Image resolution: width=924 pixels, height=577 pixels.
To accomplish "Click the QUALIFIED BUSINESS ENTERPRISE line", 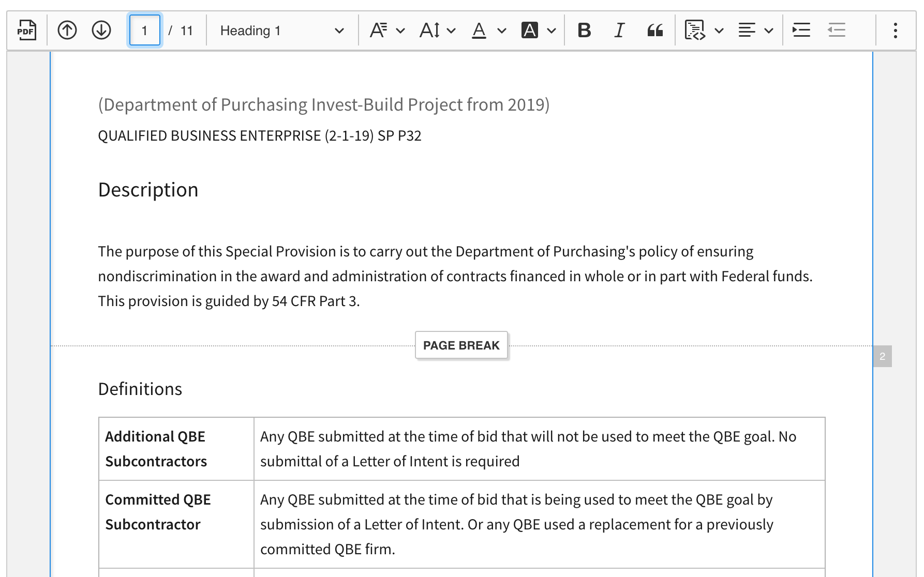I will 260,135.
